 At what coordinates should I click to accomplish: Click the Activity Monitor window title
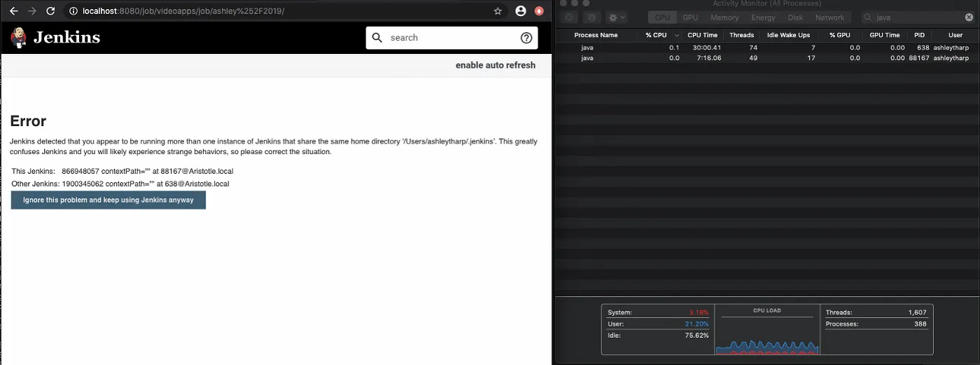(x=766, y=4)
